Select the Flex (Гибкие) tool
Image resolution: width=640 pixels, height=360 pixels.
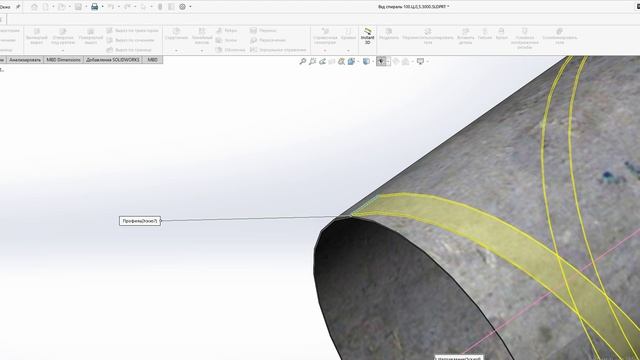tap(485, 34)
